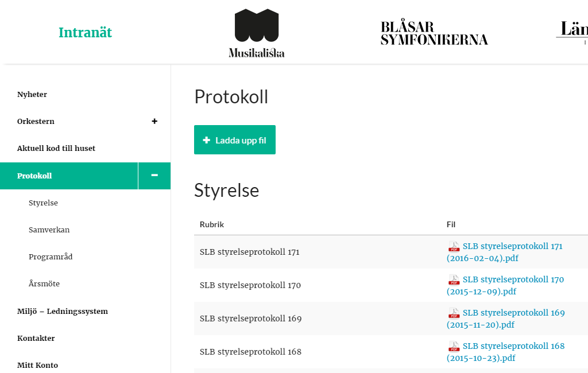The width and height of the screenshot is (588, 373).
Task: Click the Blåsarsymfonikerna logo
Action: pyautogui.click(x=434, y=33)
